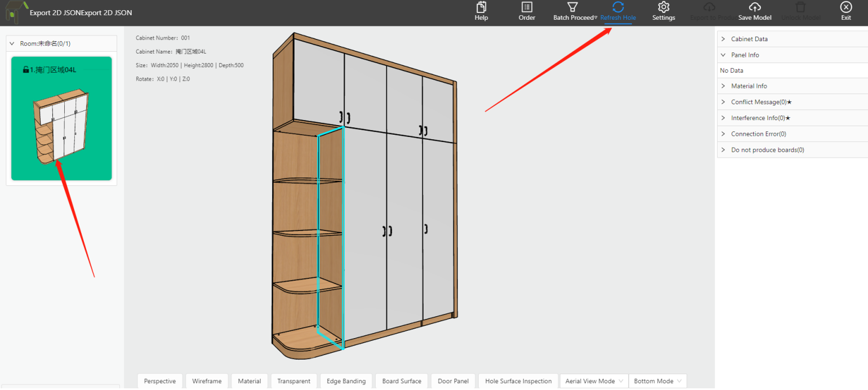Screen dimensions: 868x390
Task: Click the app logo in top-left corner
Action: (16, 12)
